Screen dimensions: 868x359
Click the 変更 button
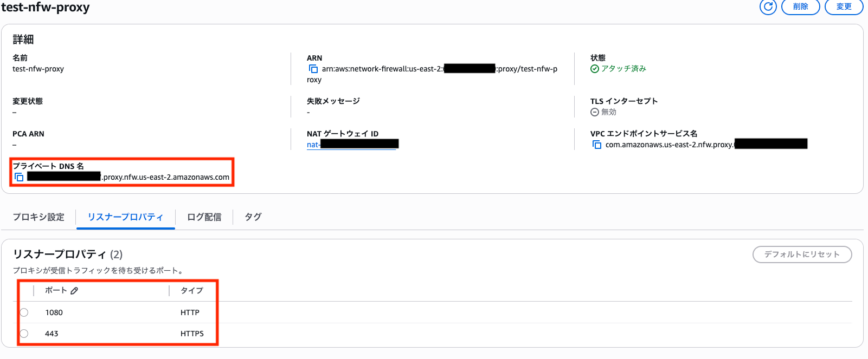click(x=844, y=7)
